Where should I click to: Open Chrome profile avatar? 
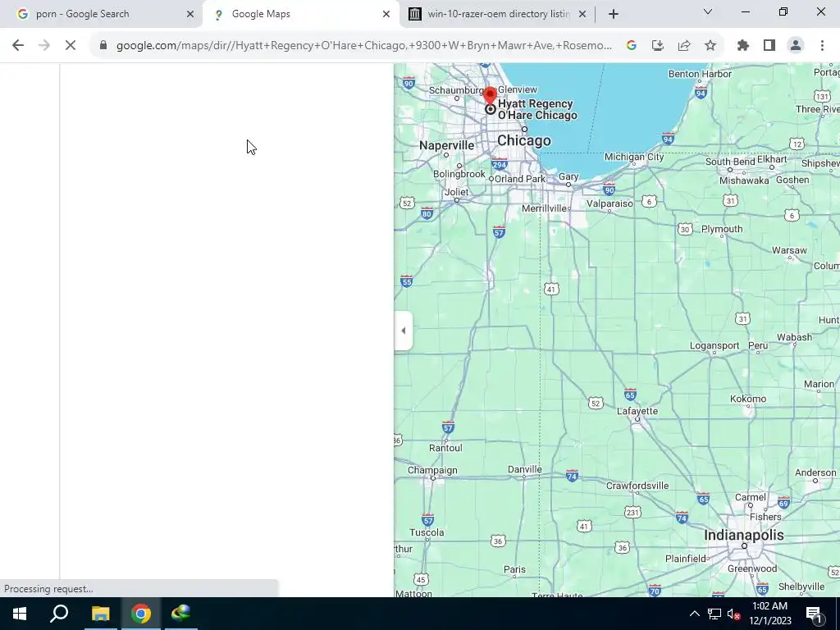796,46
